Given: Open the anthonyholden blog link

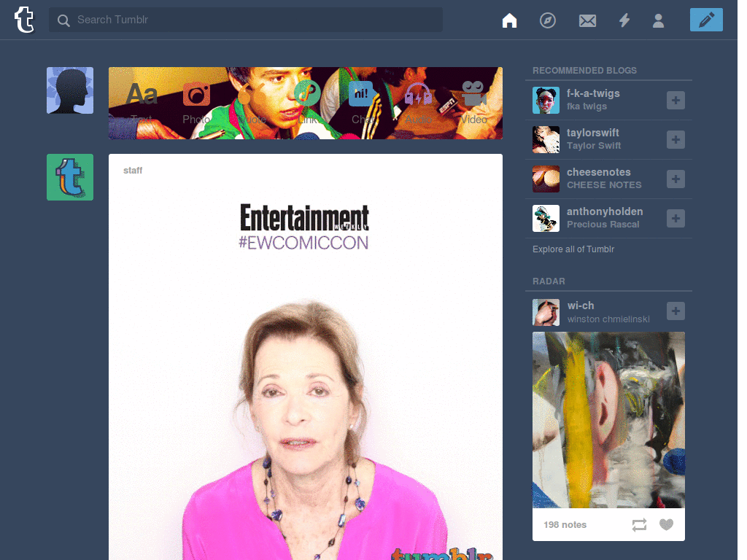Looking at the screenshot, I should coord(605,211).
